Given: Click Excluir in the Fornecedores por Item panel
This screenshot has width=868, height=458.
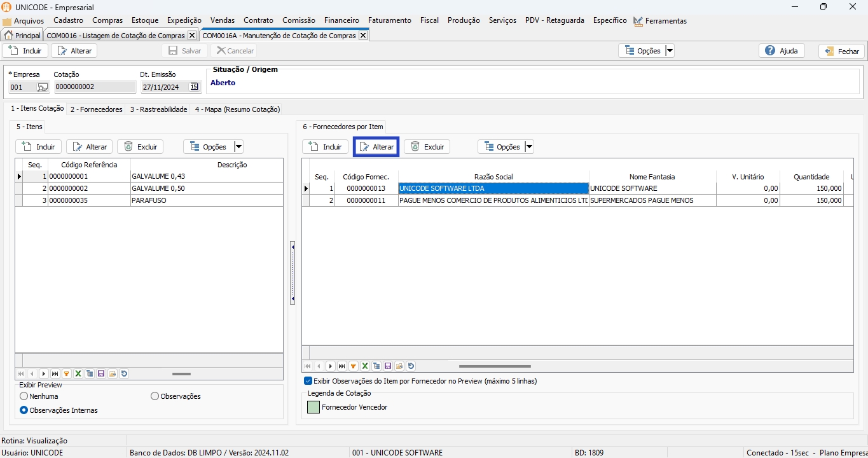Looking at the screenshot, I should click(427, 147).
